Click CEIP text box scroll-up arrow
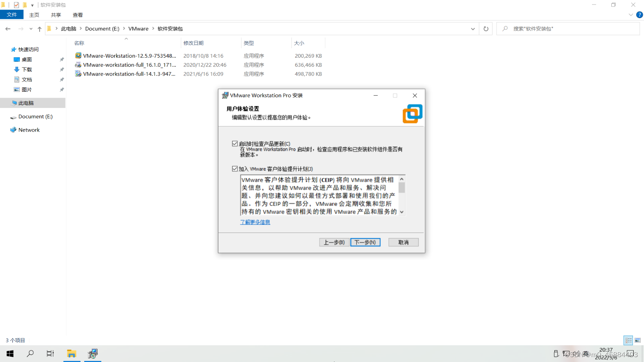 click(x=402, y=179)
